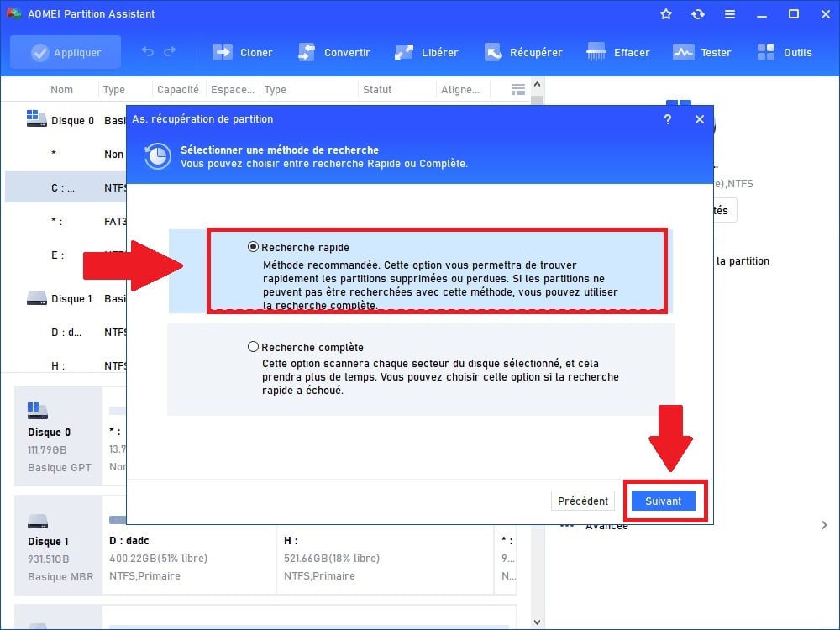Select Disque 1 in the partition list
This screenshot has width=840, height=630.
(71, 299)
